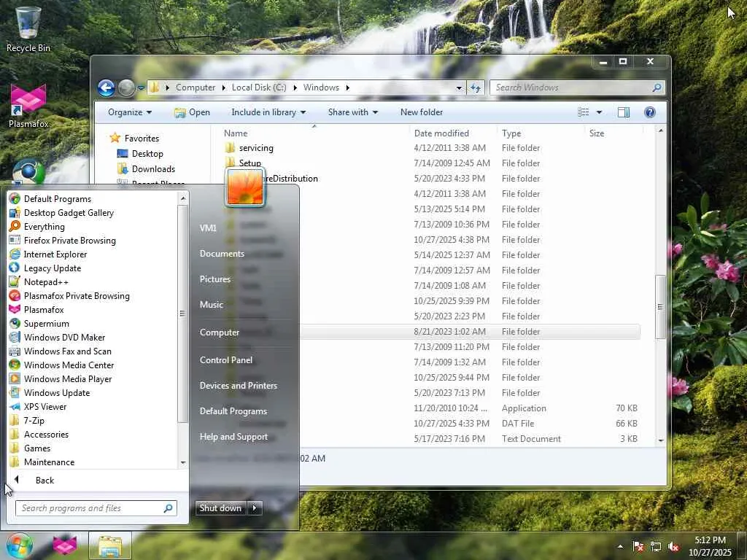This screenshot has height=560, width=747.
Task: Click the Shut down button
Action: [221, 508]
